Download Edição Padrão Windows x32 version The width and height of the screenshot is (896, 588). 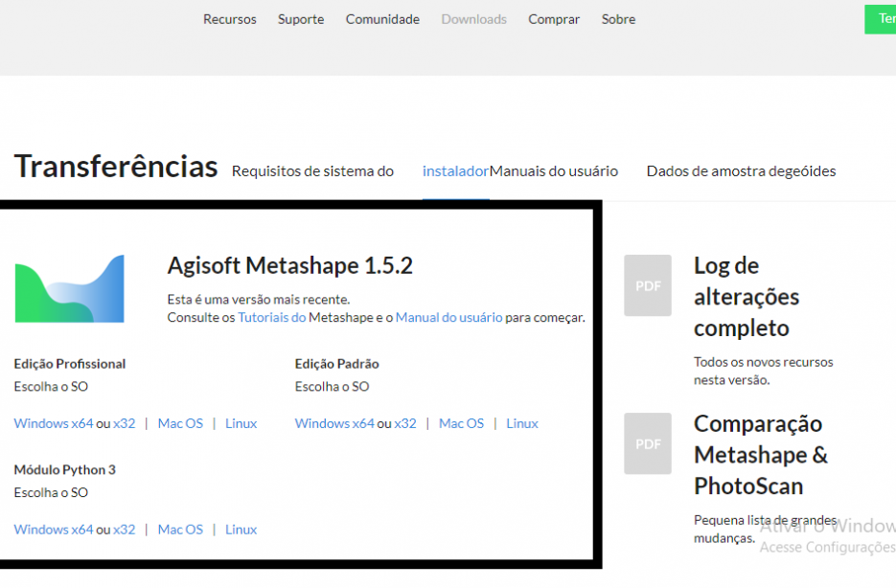click(x=405, y=423)
